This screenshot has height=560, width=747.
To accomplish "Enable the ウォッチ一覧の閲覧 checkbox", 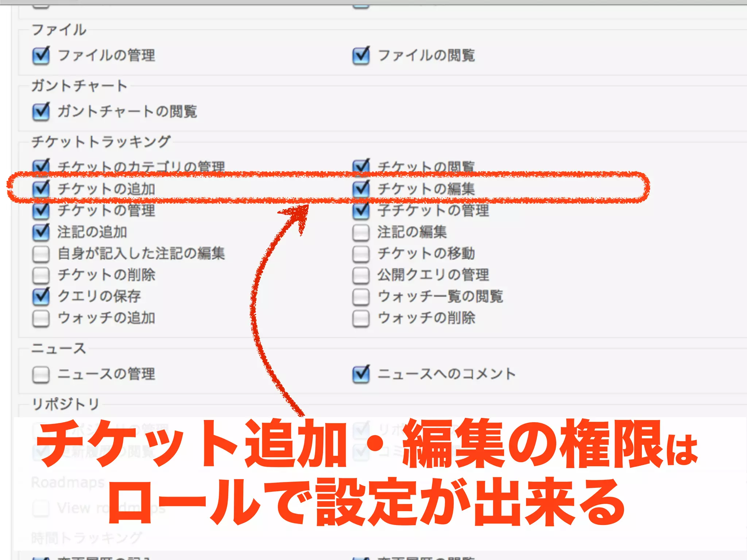I will (361, 297).
